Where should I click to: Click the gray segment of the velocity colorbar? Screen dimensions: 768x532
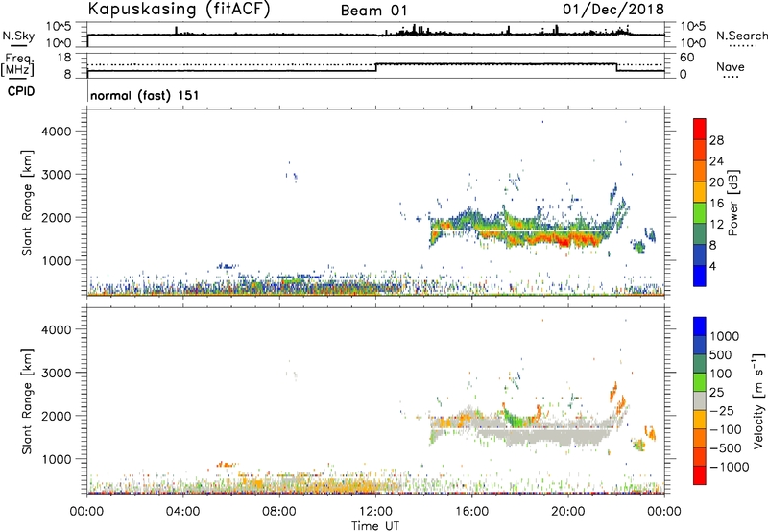pos(700,401)
